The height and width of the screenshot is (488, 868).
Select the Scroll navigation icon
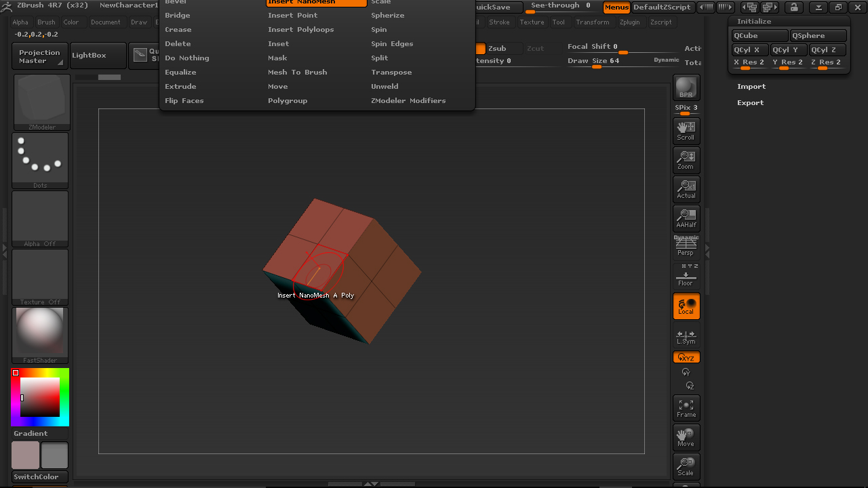click(686, 130)
